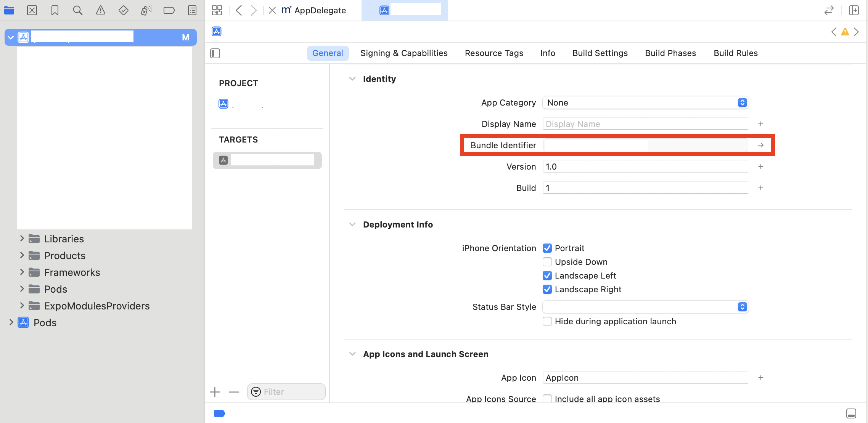Show the Bookmark navigator
The image size is (868, 423).
click(55, 10)
